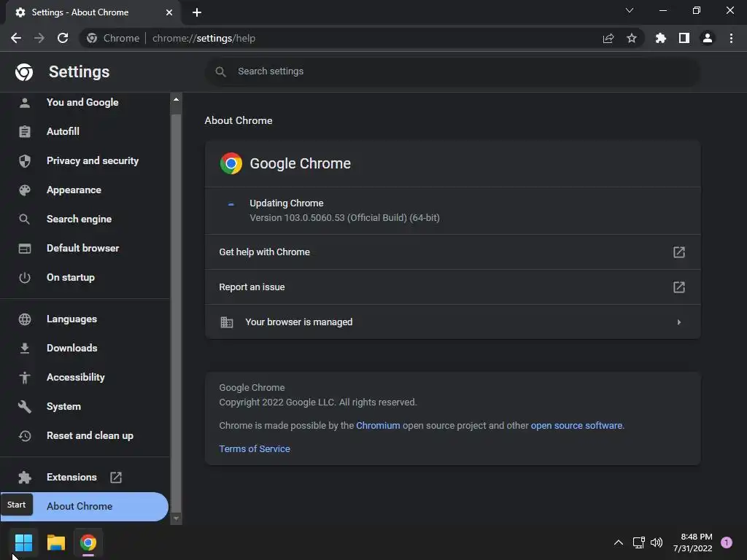This screenshot has width=747, height=560.
Task: Click the external link icon for Report an issue
Action: [x=679, y=287]
